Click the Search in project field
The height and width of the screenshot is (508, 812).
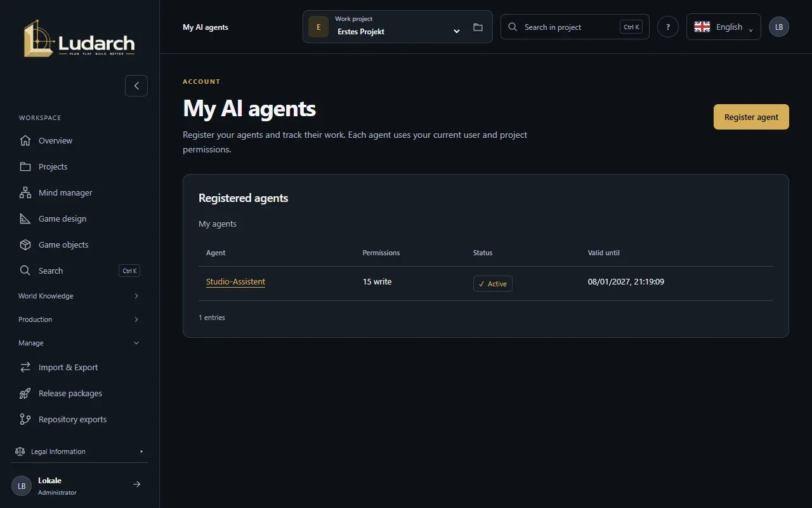tap(575, 27)
